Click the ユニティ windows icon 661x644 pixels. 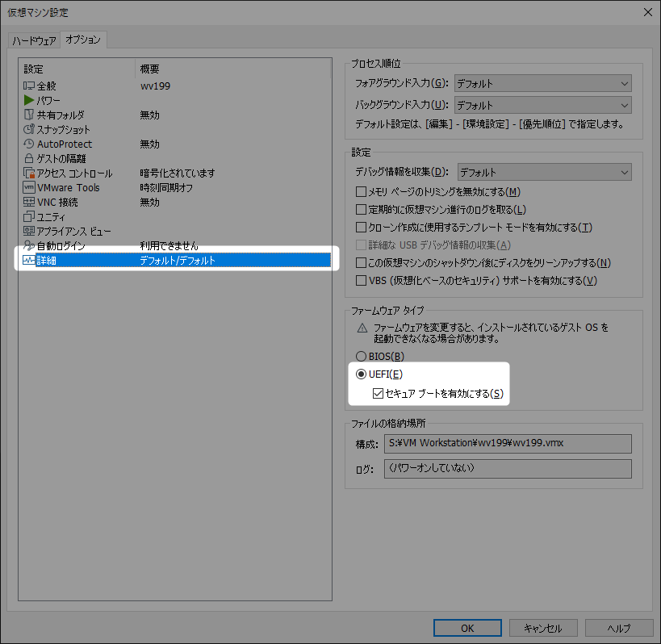click(29, 216)
